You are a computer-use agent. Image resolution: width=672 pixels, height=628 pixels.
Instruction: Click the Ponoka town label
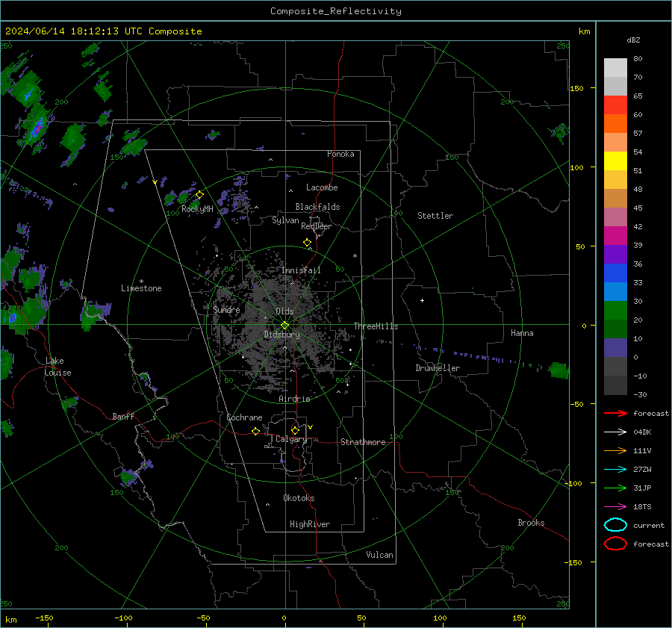(340, 154)
